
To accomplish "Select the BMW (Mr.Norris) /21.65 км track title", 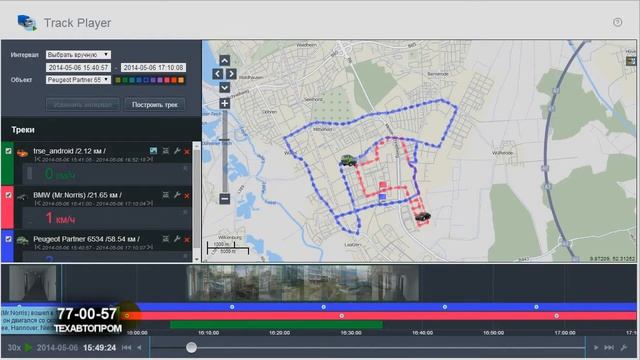I will 78,195.
